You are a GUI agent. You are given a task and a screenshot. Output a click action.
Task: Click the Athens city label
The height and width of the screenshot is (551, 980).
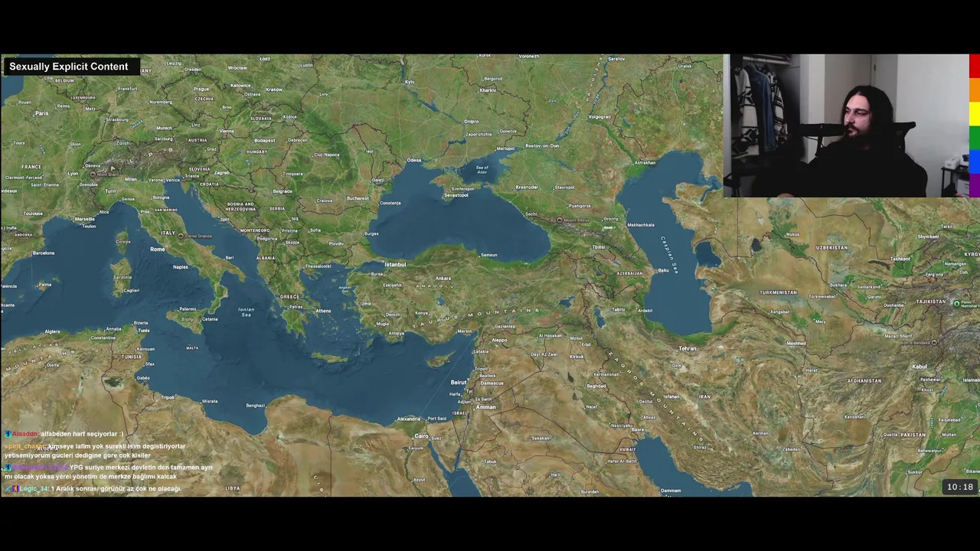click(x=323, y=311)
